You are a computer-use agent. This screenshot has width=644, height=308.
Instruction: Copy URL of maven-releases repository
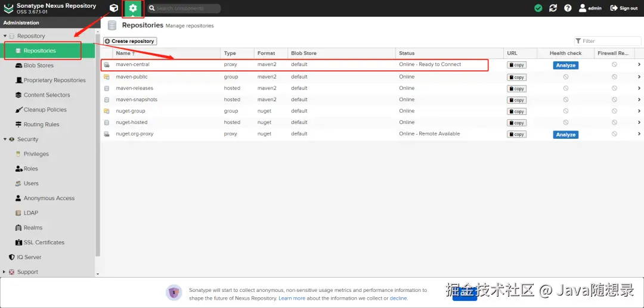516,89
